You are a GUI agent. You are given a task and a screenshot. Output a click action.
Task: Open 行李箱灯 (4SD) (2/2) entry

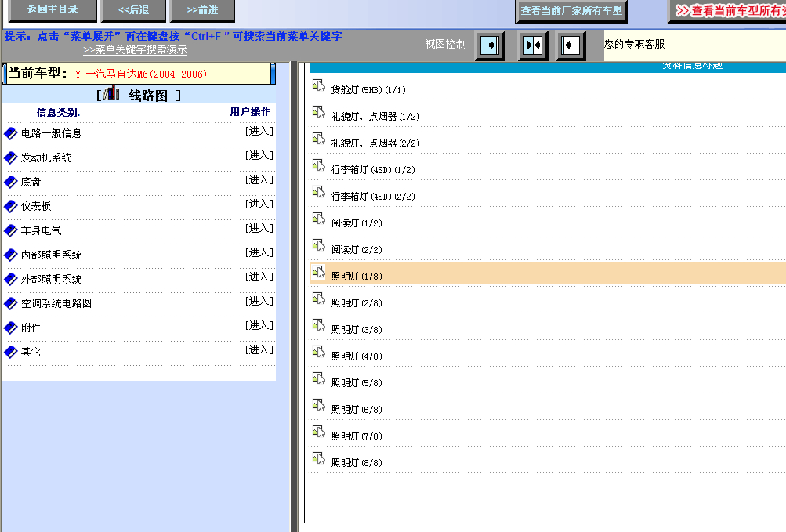pos(374,197)
